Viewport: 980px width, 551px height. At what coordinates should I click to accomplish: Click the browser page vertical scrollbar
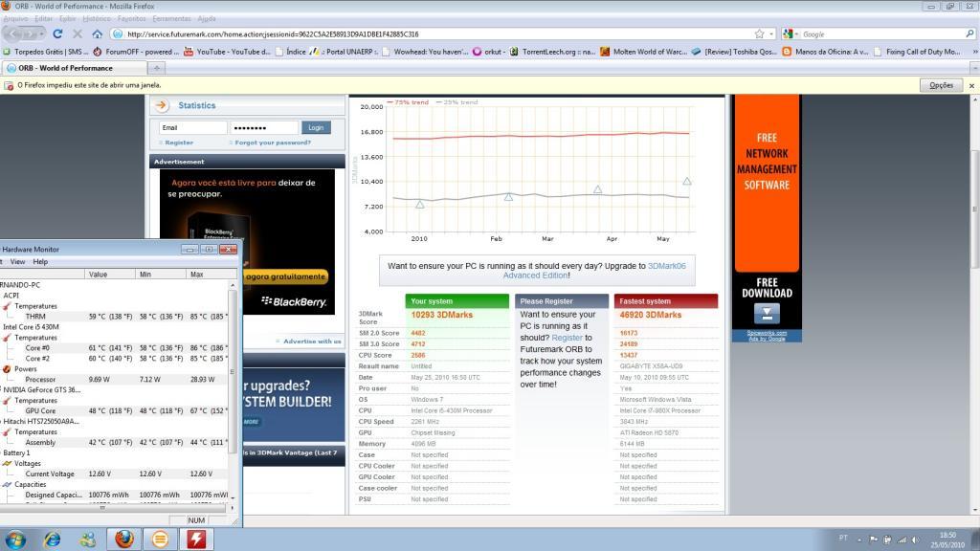[x=973, y=304]
